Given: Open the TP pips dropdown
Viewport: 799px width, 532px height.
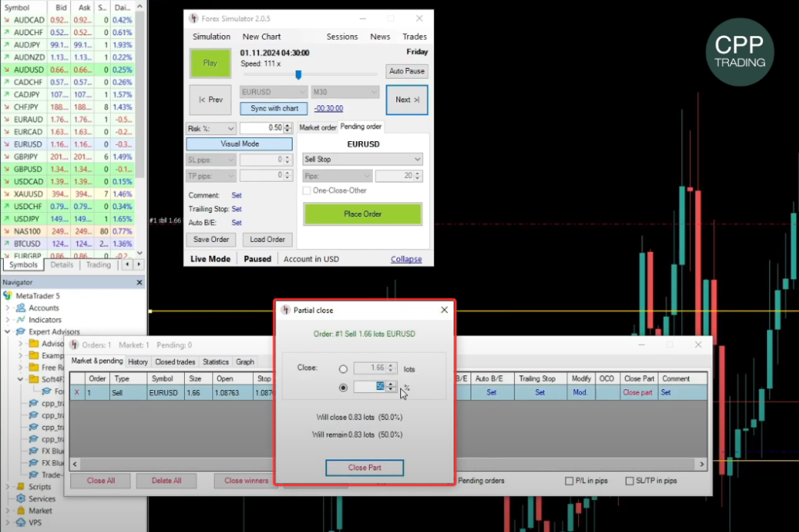Looking at the screenshot, I should click(211, 176).
